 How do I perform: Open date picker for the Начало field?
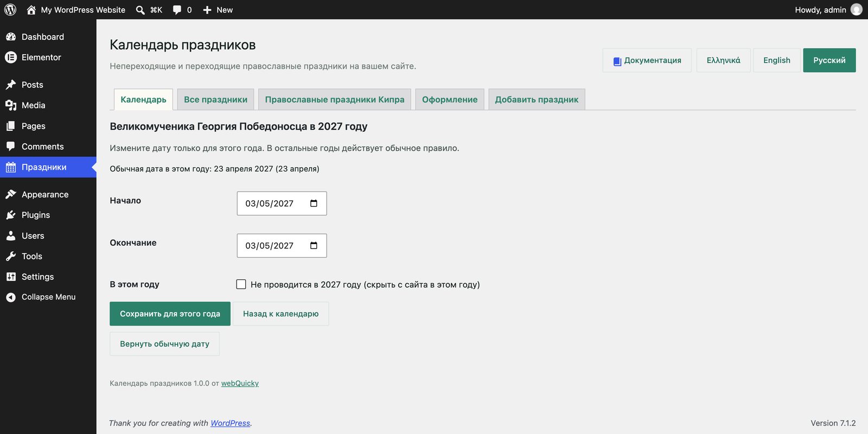click(x=314, y=203)
